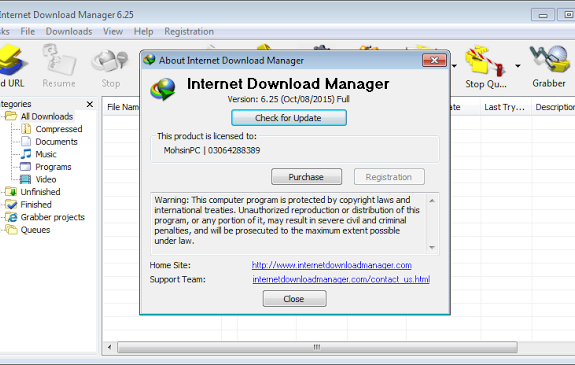The image size is (575, 365).
Task: Click the Internet Download Manager logo icon
Action: (x=163, y=89)
